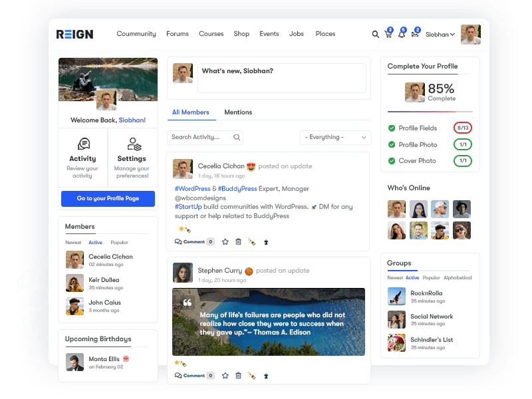The width and height of the screenshot is (532, 399).
Task: Click the Activity icon in welcome card
Action: tap(83, 144)
